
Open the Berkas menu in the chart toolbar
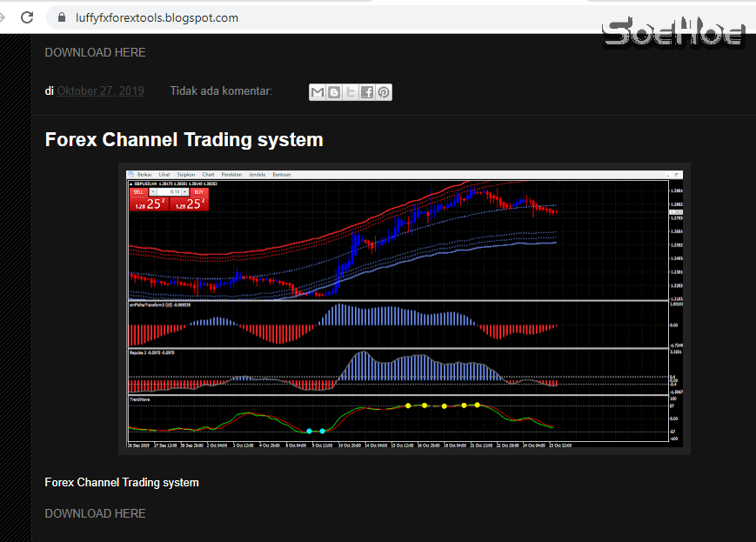[x=145, y=174]
